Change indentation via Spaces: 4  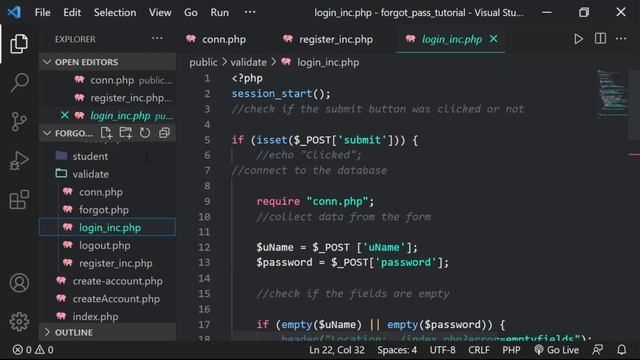397,350
